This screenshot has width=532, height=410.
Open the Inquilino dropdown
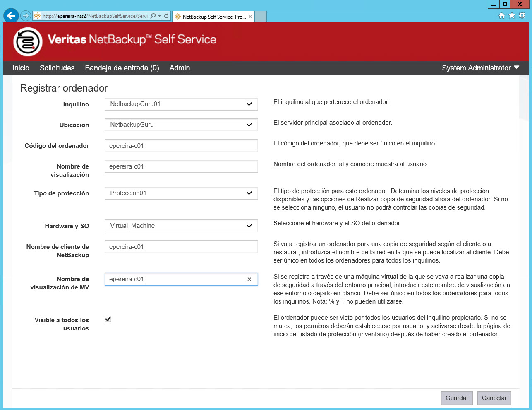[181, 104]
